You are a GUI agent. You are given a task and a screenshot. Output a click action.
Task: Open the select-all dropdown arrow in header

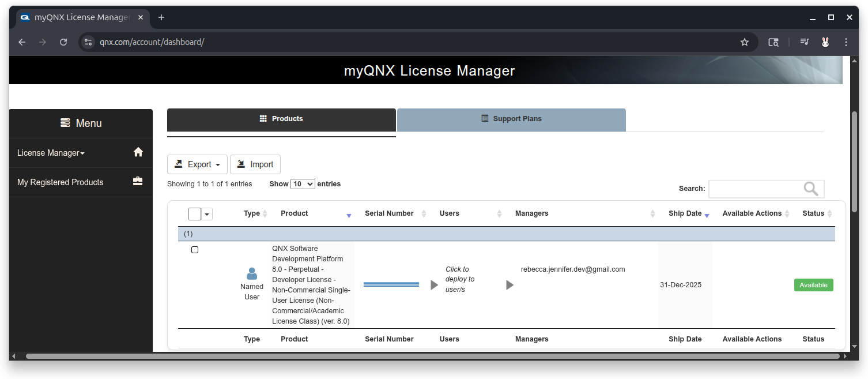point(207,214)
